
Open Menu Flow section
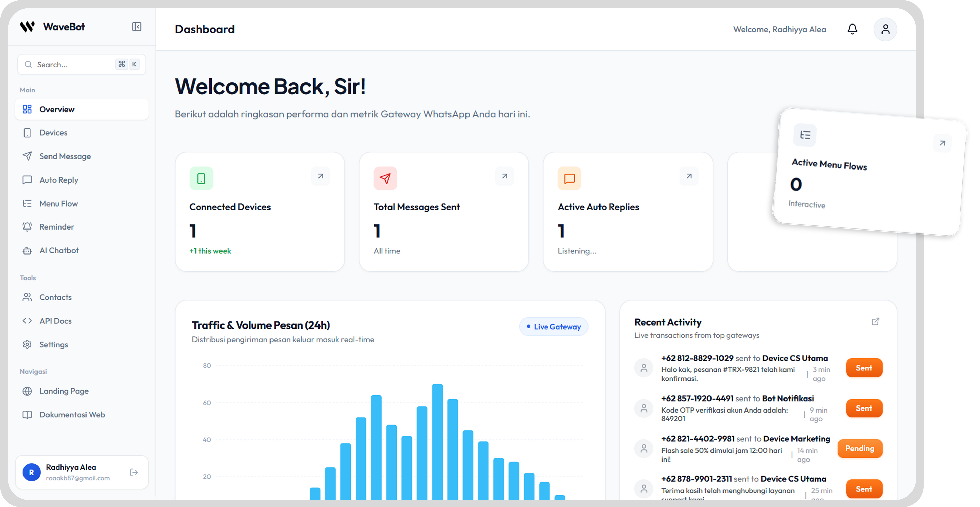coord(82,203)
